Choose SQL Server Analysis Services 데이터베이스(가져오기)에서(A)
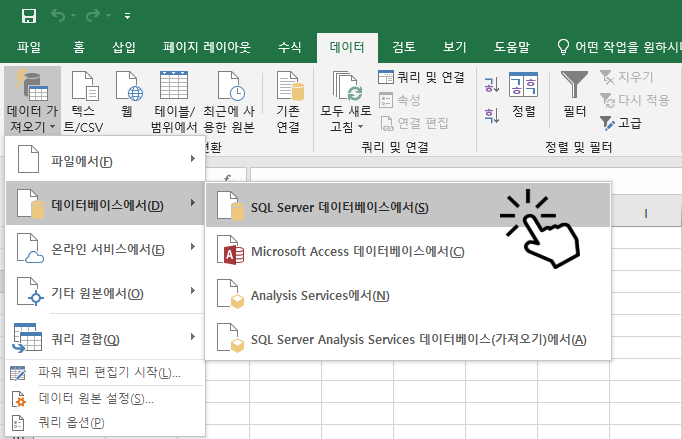This screenshot has height=439, width=682. (408, 338)
